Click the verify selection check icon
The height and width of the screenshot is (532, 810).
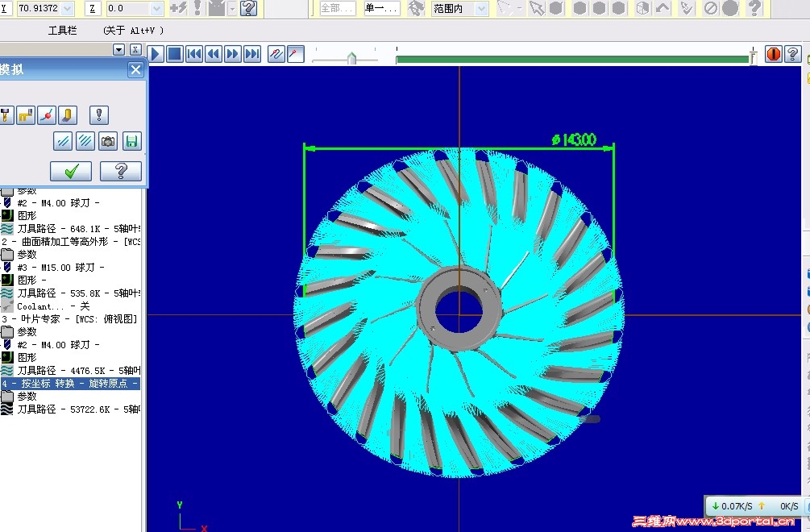687,8
